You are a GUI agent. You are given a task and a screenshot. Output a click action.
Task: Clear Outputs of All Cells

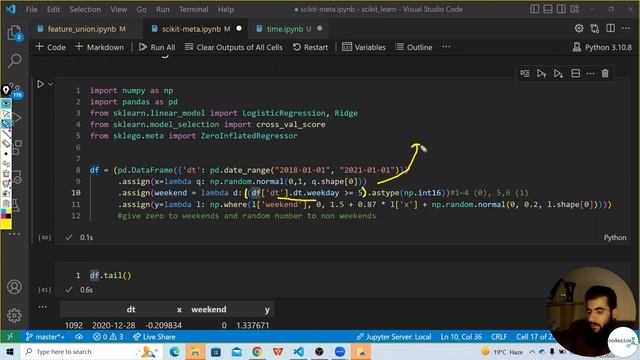(233, 47)
